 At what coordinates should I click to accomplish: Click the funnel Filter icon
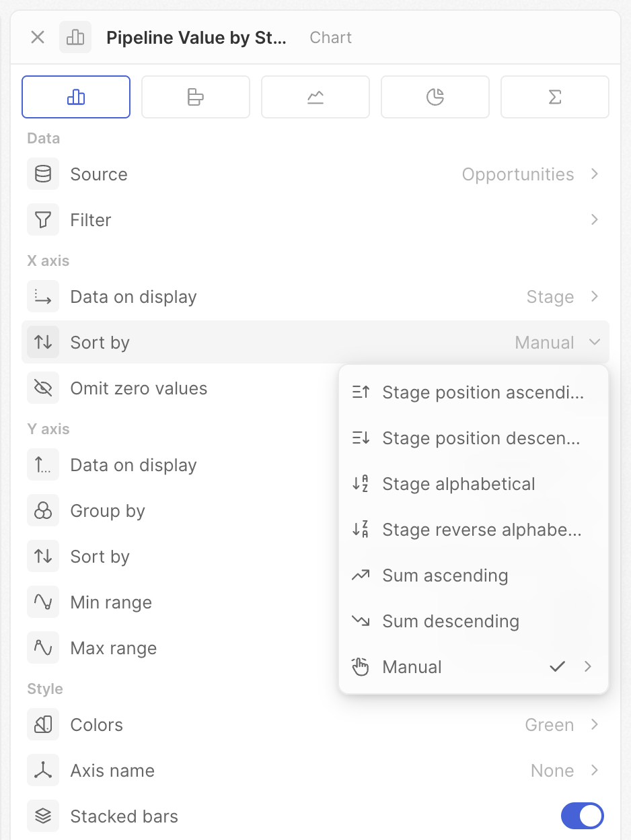click(x=43, y=220)
